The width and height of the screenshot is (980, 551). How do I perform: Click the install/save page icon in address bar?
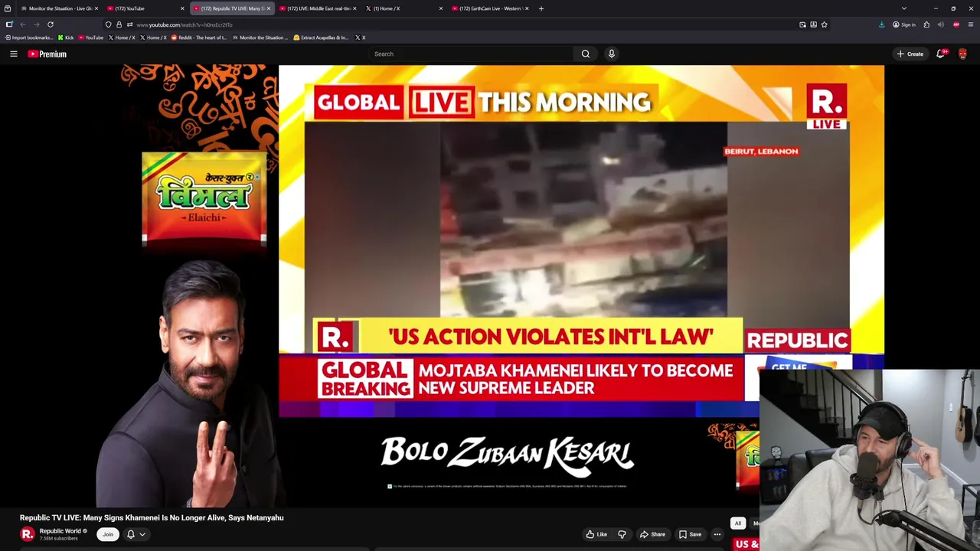coord(813,24)
